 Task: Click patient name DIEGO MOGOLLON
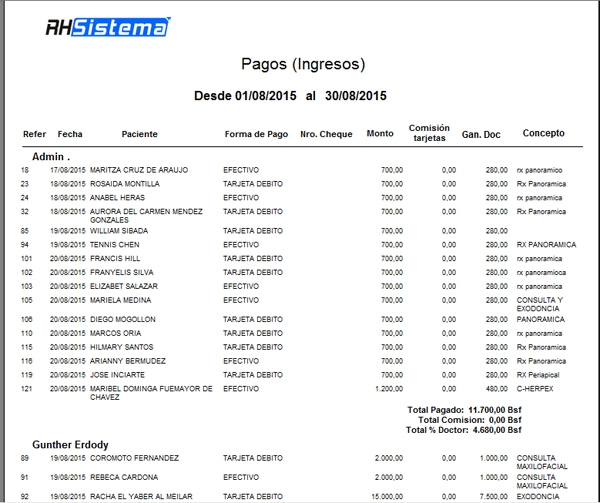point(123,319)
